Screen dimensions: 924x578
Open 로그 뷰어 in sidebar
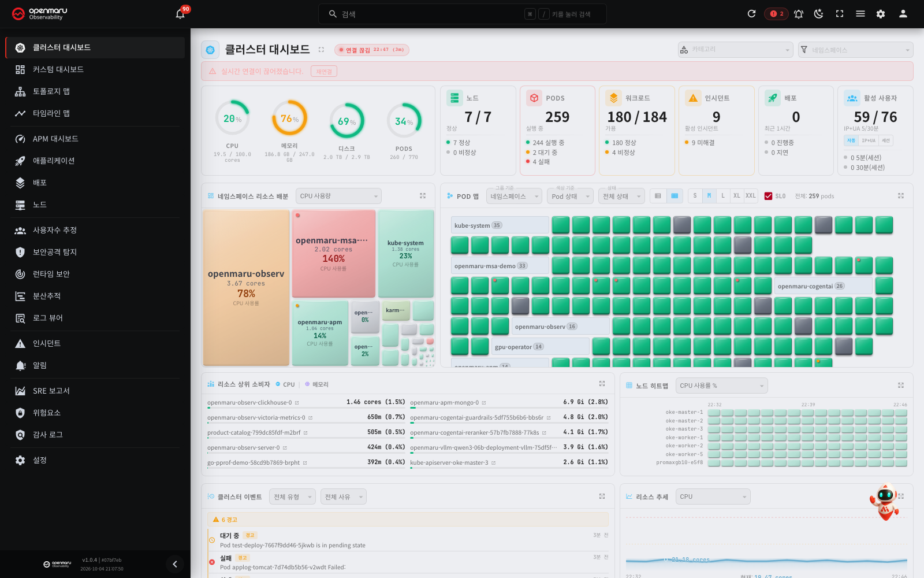(95, 318)
